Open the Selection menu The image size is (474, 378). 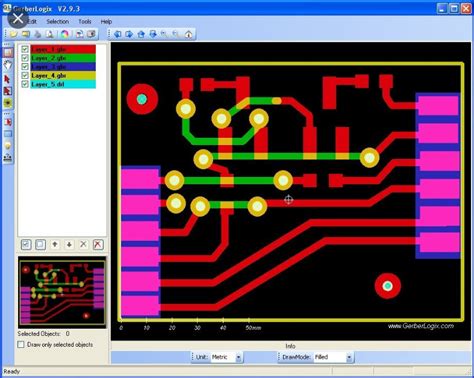pyautogui.click(x=57, y=21)
